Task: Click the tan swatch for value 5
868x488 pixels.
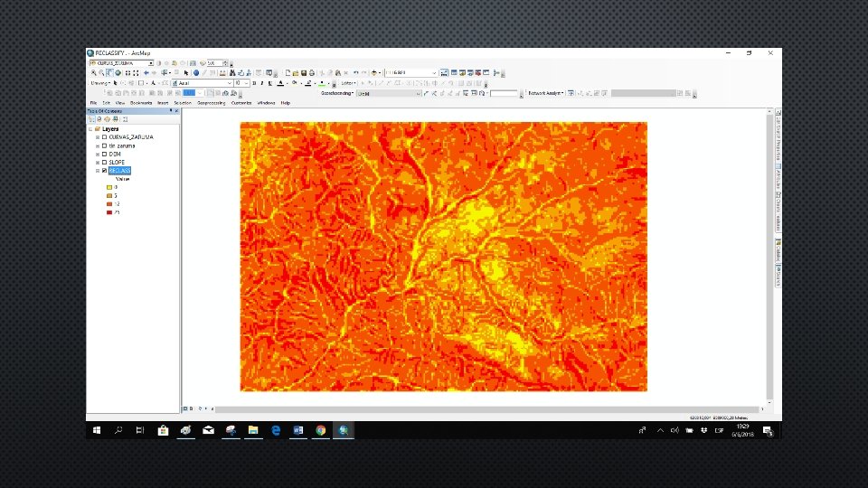Action: click(x=109, y=196)
